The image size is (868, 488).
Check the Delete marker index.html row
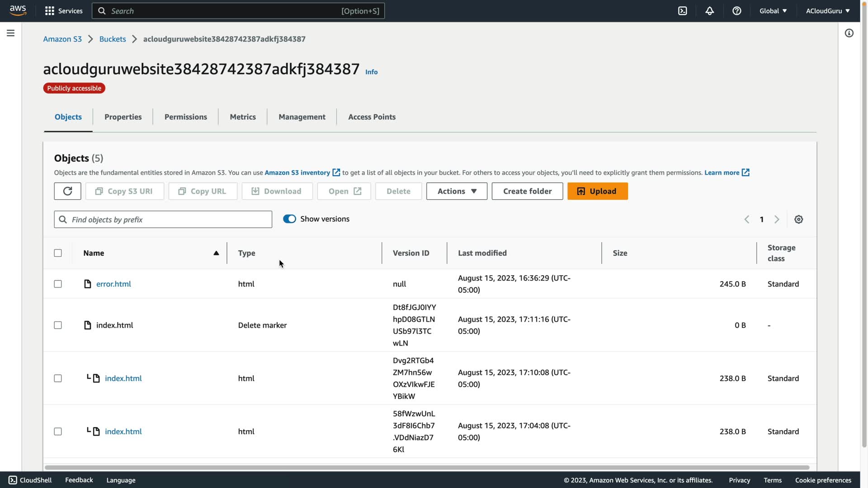[x=58, y=325]
